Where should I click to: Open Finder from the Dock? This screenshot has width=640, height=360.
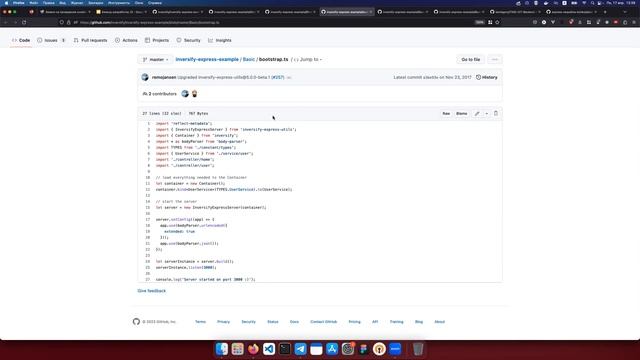click(x=222, y=349)
